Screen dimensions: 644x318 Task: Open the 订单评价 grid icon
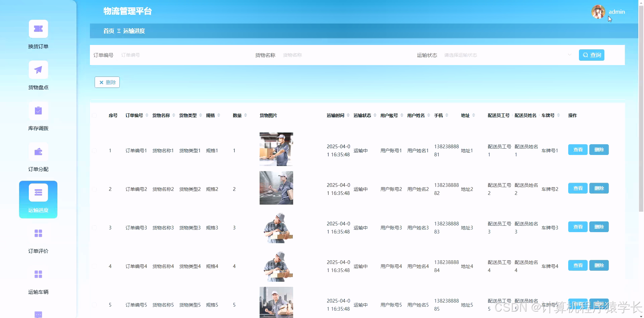tap(38, 233)
